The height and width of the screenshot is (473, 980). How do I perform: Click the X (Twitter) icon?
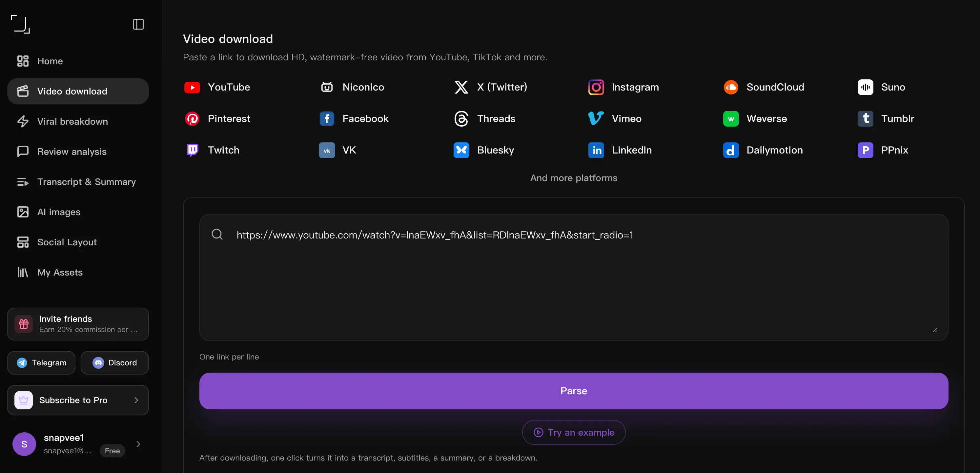[x=461, y=87]
